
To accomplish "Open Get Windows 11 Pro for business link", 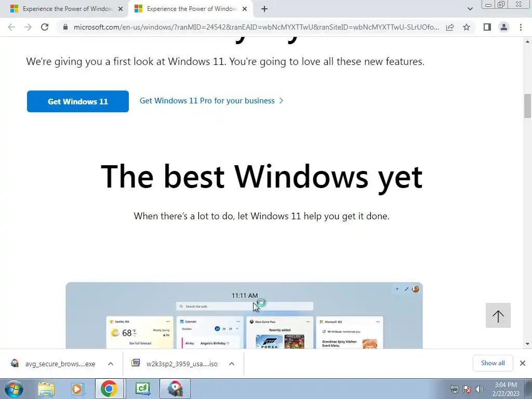I will [x=211, y=101].
